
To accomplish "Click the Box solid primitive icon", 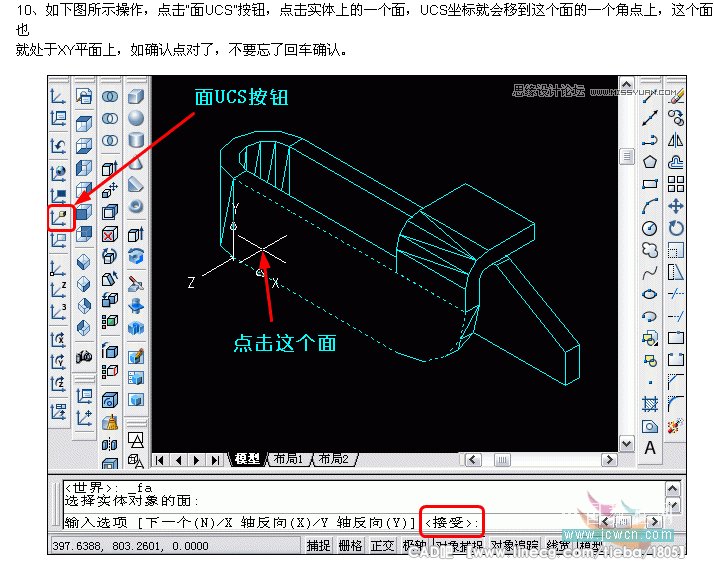I will pos(136,97).
